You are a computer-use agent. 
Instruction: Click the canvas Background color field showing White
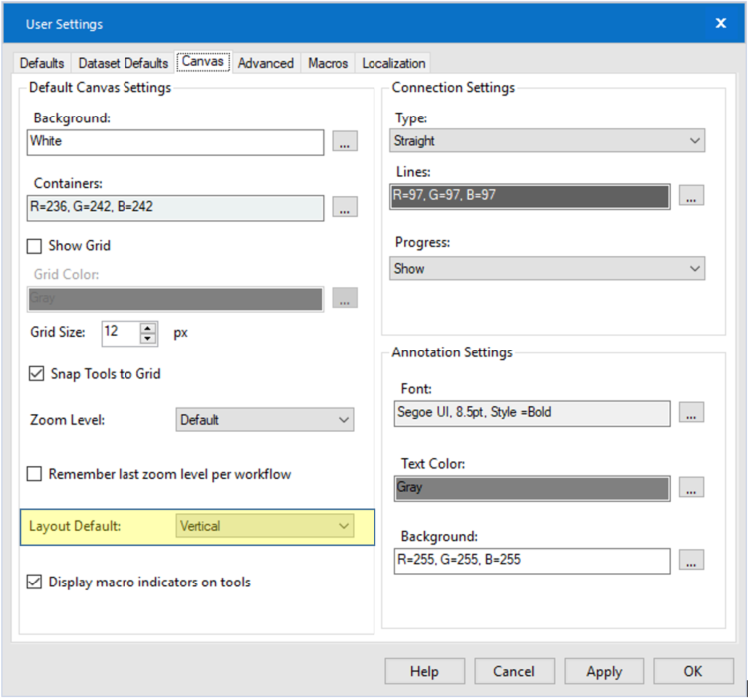(175, 142)
